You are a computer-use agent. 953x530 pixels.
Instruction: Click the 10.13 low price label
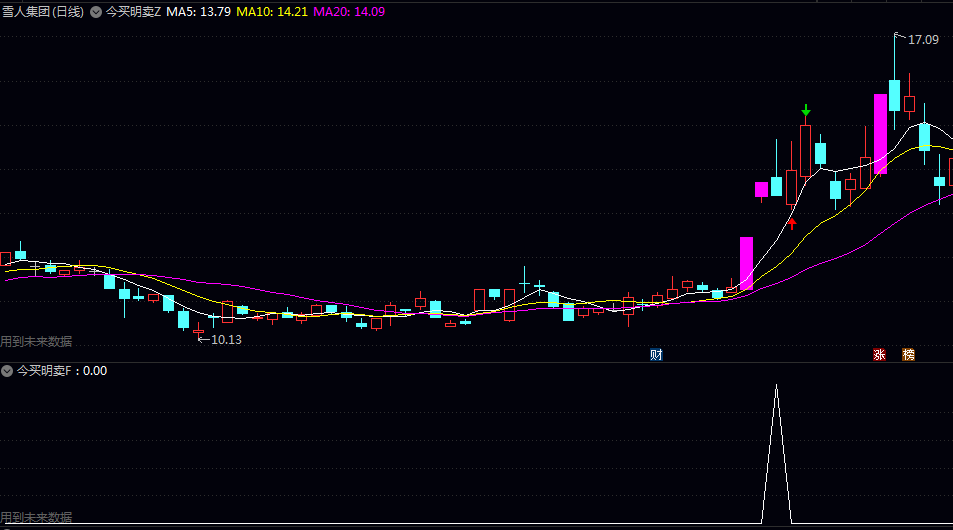(x=226, y=340)
